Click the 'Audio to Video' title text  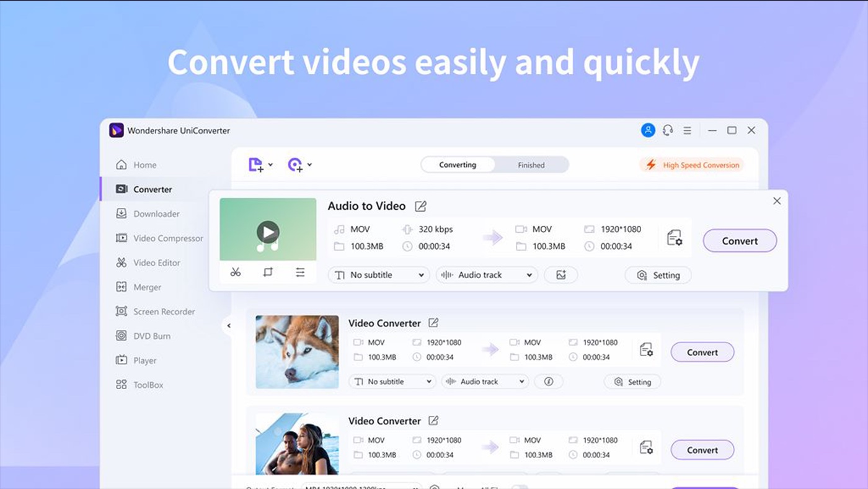point(366,206)
